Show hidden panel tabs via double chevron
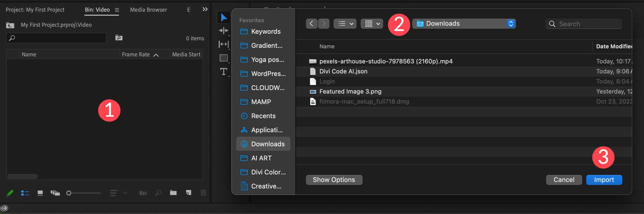This screenshot has height=214, width=644. coord(205,9)
